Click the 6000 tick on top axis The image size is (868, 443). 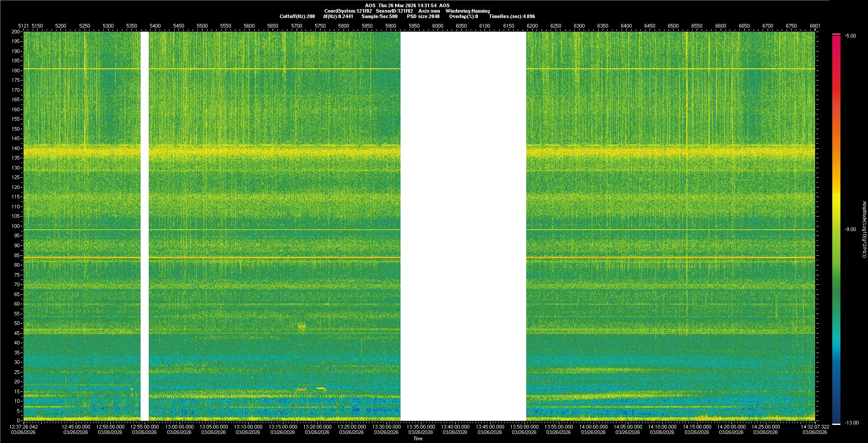tap(438, 26)
